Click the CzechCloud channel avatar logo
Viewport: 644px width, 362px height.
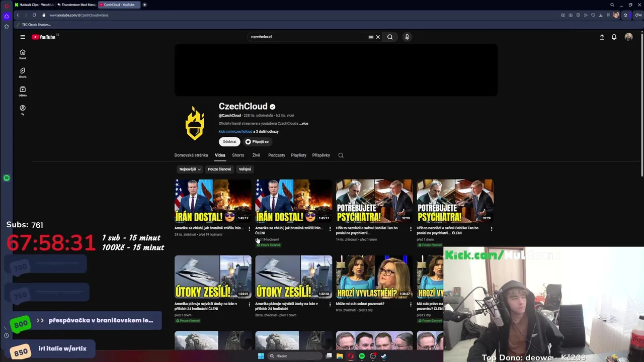coord(195,124)
